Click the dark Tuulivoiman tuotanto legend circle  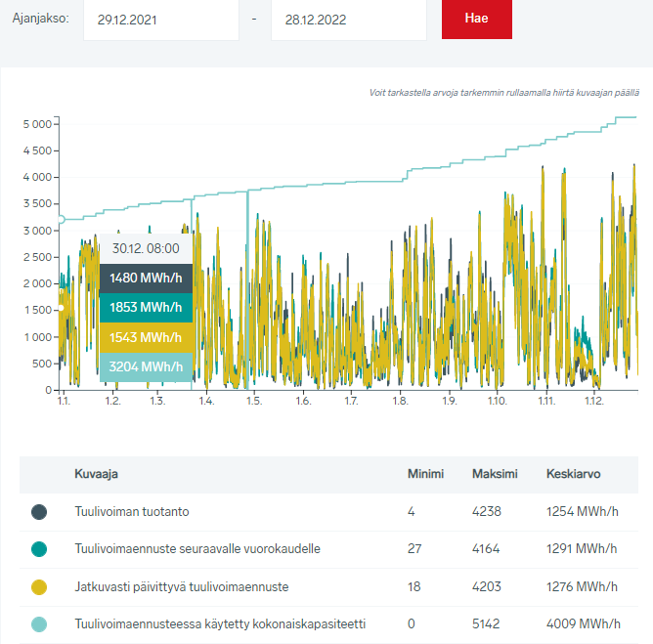tap(39, 511)
